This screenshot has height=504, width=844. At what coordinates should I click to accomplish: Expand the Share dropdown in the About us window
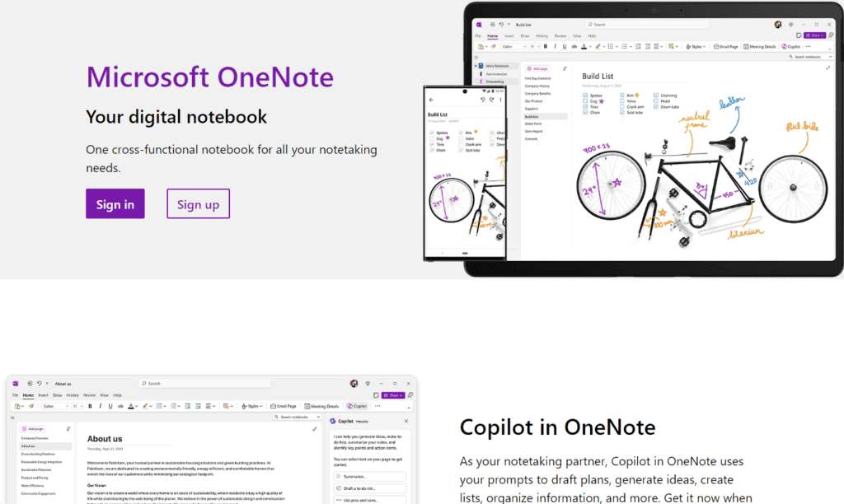pyautogui.click(x=394, y=395)
